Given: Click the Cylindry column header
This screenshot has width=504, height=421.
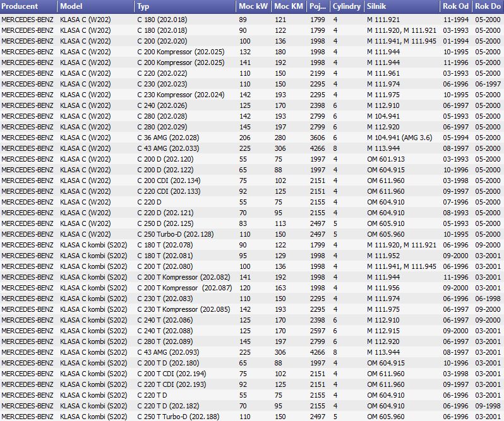Looking at the screenshot, I should point(347,6).
